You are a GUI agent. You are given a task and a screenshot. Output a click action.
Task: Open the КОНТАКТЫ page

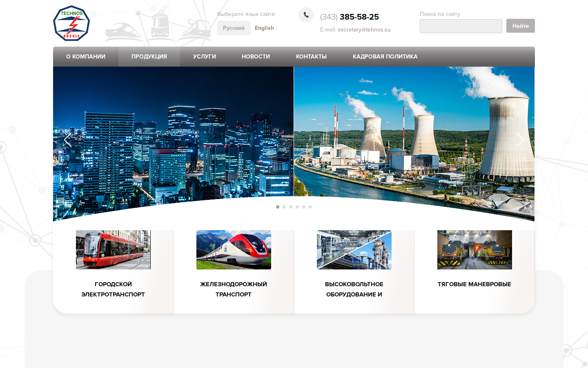[311, 56]
